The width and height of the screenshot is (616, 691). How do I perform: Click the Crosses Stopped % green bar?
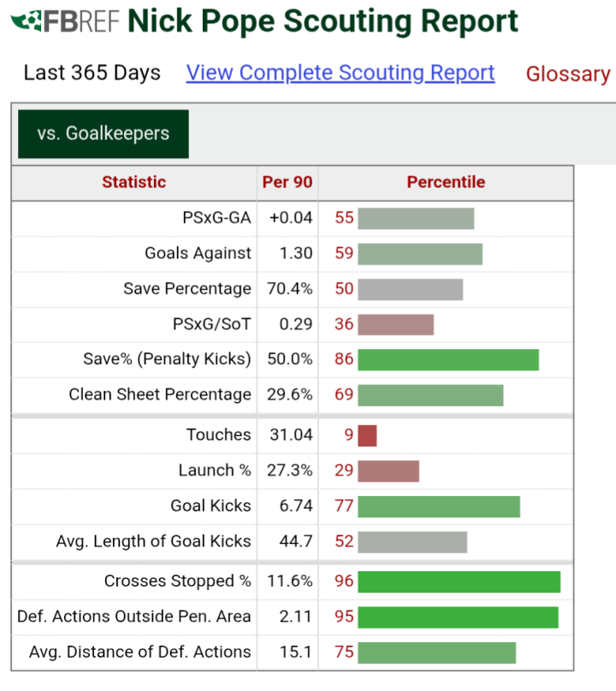coord(459,582)
